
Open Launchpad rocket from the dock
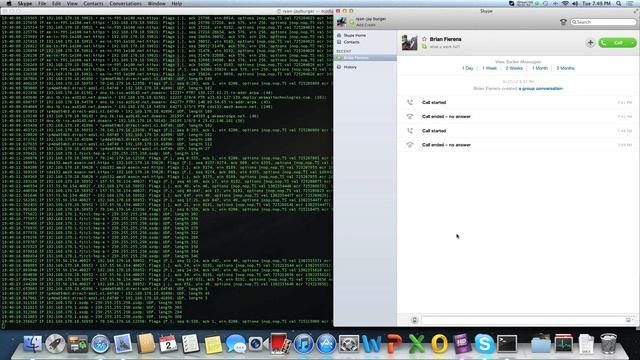(x=55, y=344)
